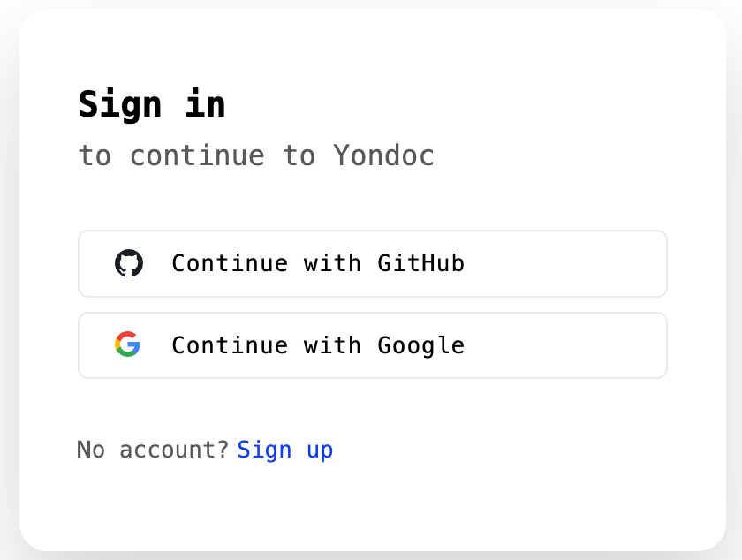Click the "GitHub" word in the first button

(420, 263)
